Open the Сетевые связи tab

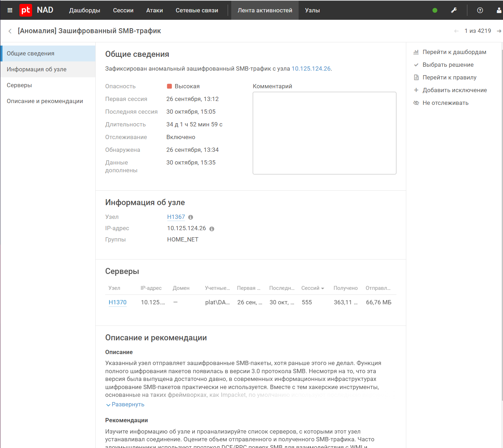point(197,10)
